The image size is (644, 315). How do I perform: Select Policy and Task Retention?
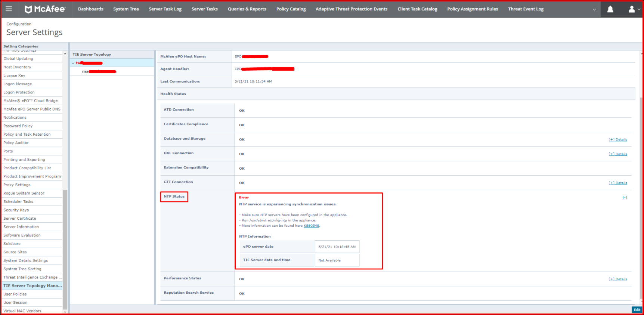(x=32, y=135)
